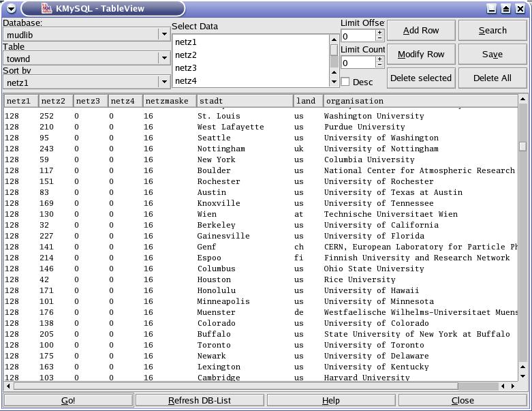Click the horizontal scrollbar left arrow at its left end
Image resolution: width=532 pixels, height=411 pixels.
click(8, 386)
